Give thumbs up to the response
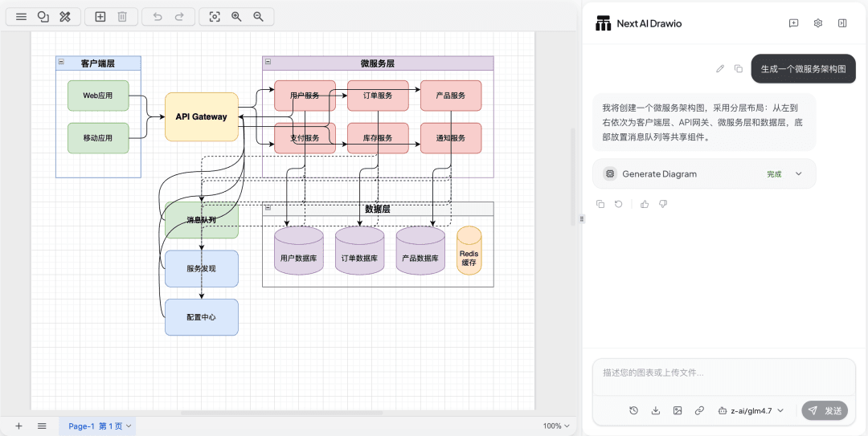This screenshot has width=868, height=436. (645, 204)
